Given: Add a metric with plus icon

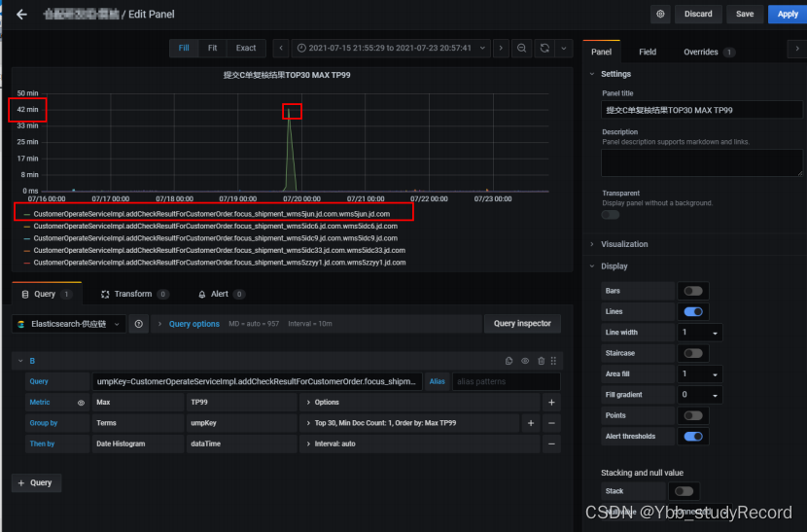Looking at the screenshot, I should (x=551, y=403).
